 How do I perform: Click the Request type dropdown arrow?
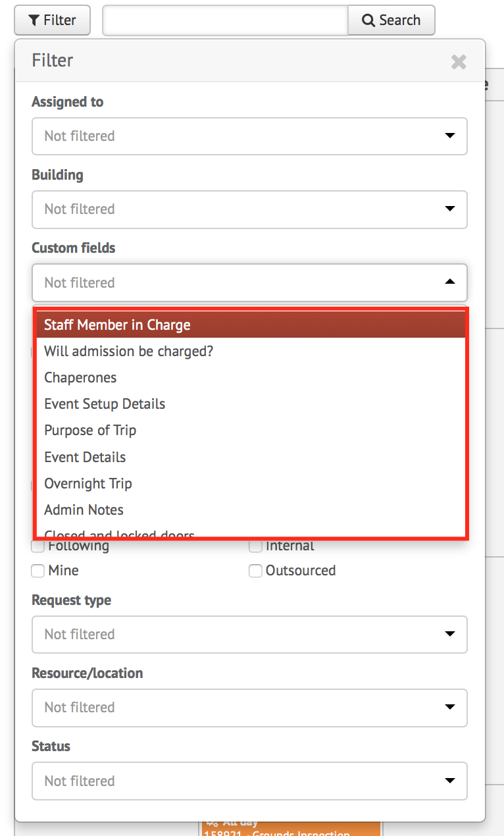[450, 634]
